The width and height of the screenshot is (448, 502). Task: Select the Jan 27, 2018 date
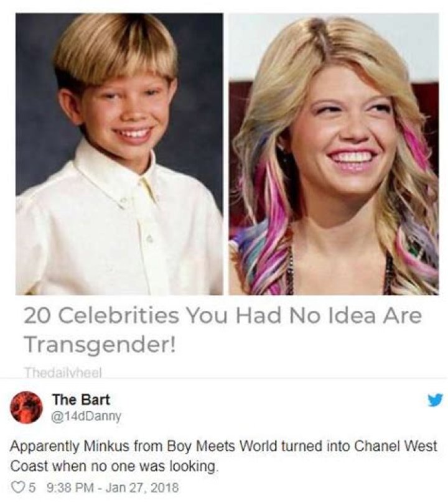tap(142, 488)
